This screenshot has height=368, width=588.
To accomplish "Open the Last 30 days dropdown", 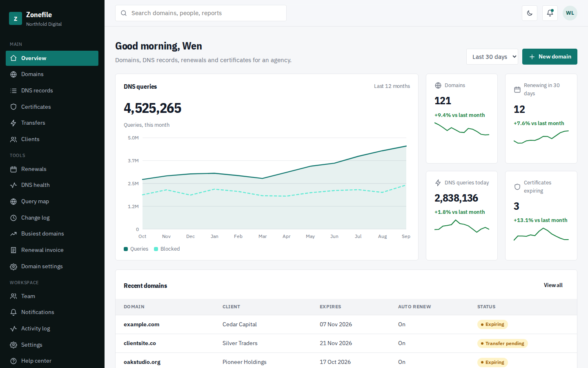I will coord(492,57).
